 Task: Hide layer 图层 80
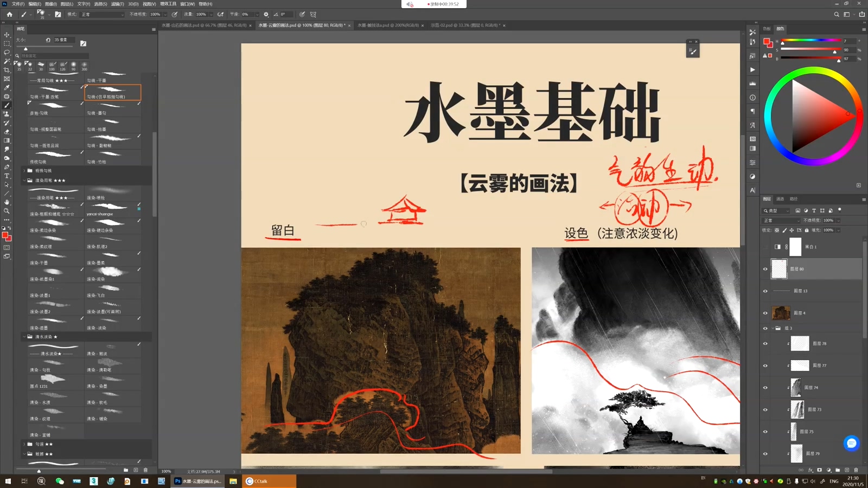pos(765,269)
